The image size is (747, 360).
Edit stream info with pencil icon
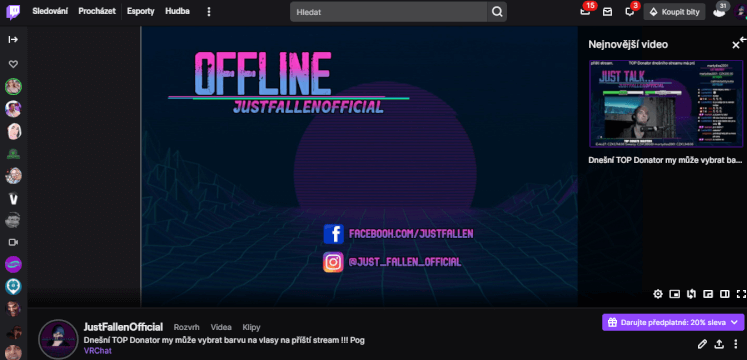[x=702, y=344]
